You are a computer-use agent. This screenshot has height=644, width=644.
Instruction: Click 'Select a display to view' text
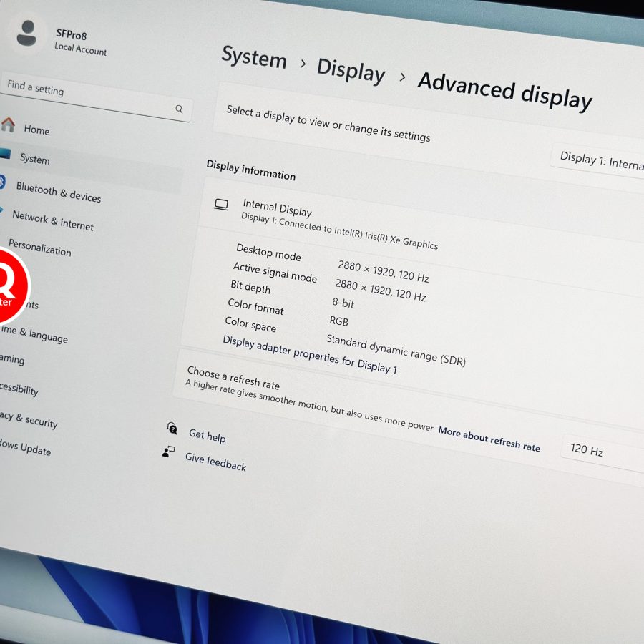328,123
